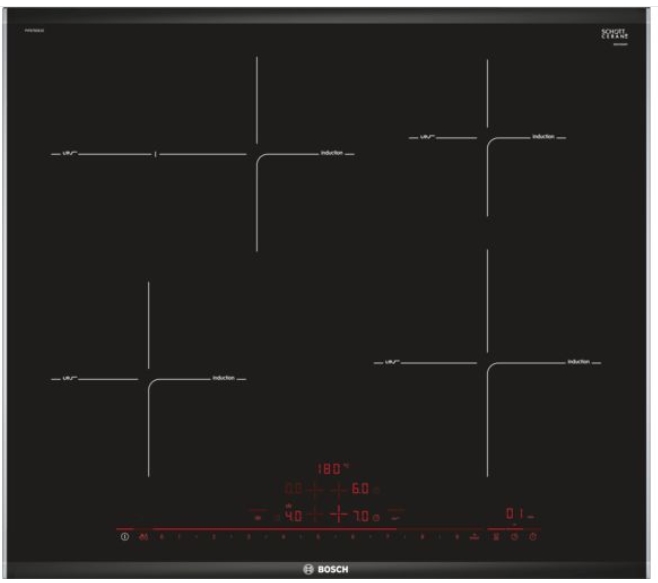
Task: Tap the middle icon below the timer display
Action: click(x=514, y=538)
